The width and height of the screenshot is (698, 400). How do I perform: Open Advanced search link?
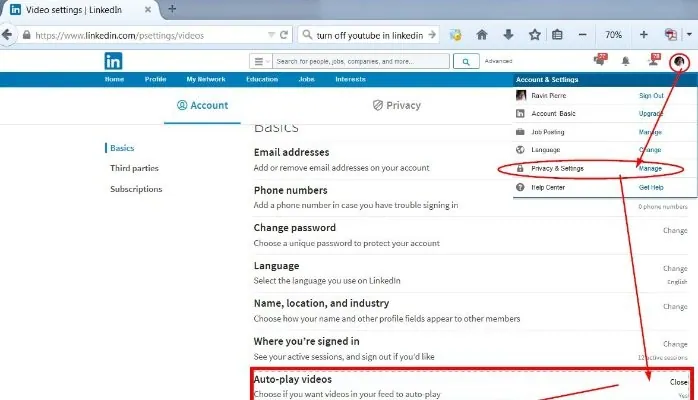pos(498,61)
